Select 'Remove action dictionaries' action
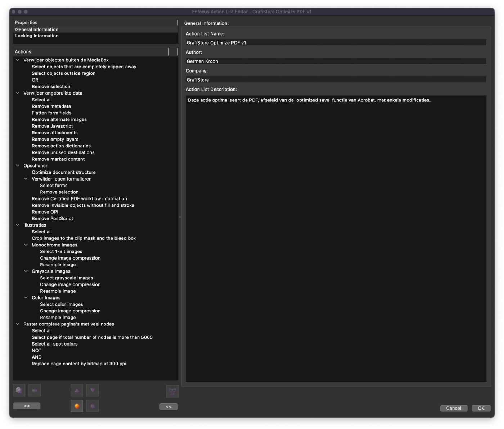The image size is (504, 429). [61, 146]
